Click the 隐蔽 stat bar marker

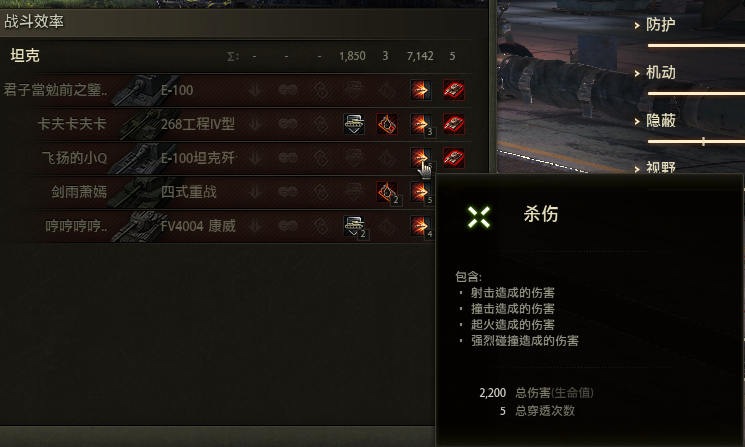(703, 142)
